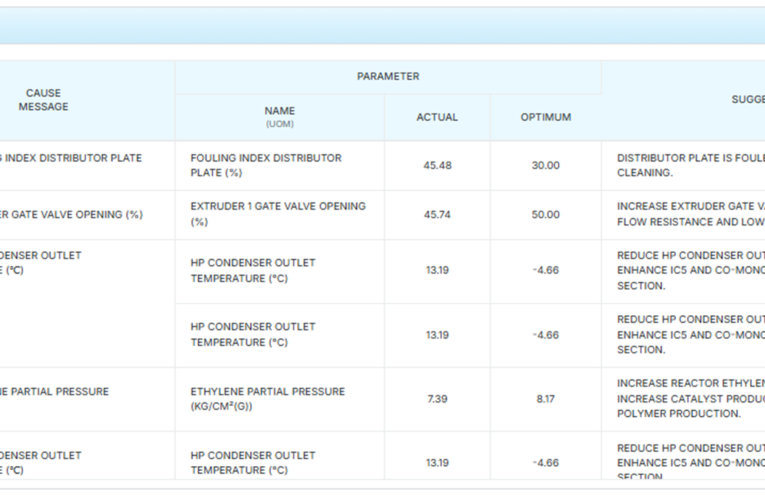Viewport: 765px width, 495px height.
Task: Click the actual value 45.48
Action: pyautogui.click(x=437, y=165)
